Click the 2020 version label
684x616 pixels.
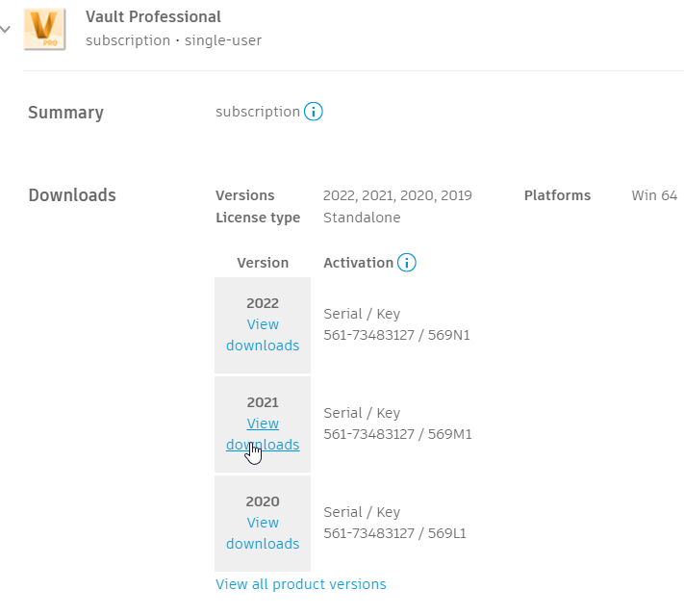[263, 501]
